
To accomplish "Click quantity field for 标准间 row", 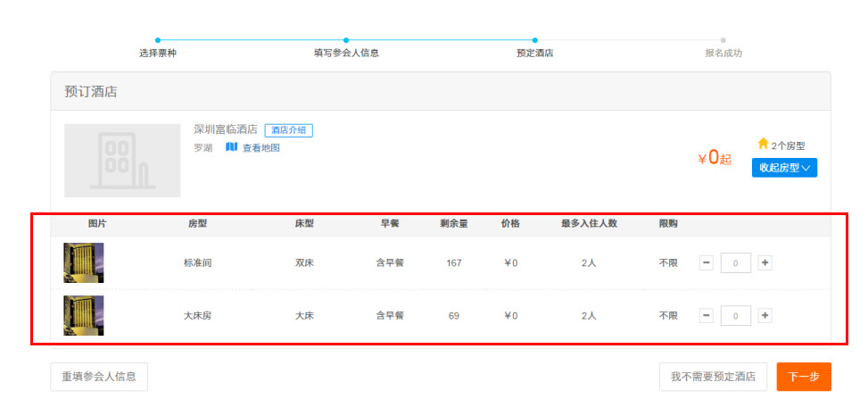I will click(x=736, y=263).
